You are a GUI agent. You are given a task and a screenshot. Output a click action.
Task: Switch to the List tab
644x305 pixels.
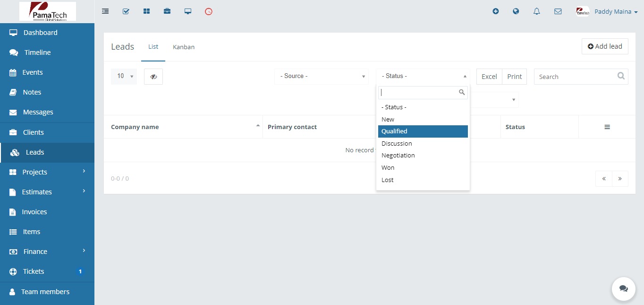click(153, 47)
